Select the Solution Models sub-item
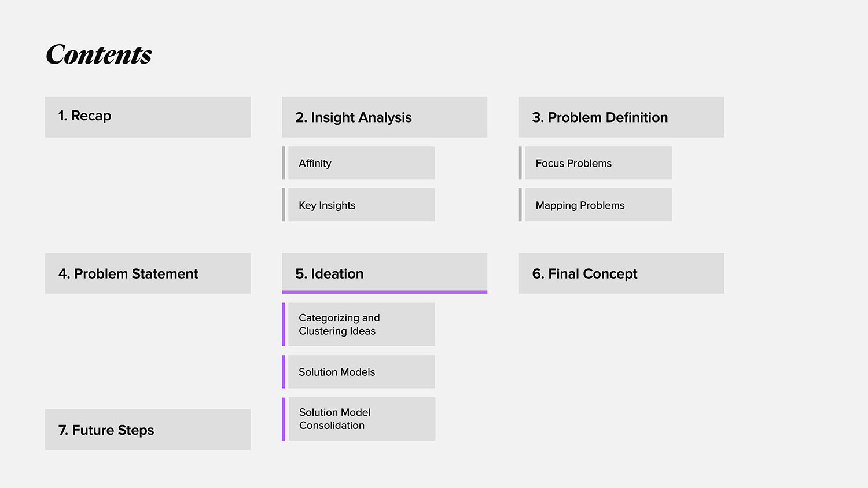This screenshot has width=868, height=488. [x=361, y=372]
